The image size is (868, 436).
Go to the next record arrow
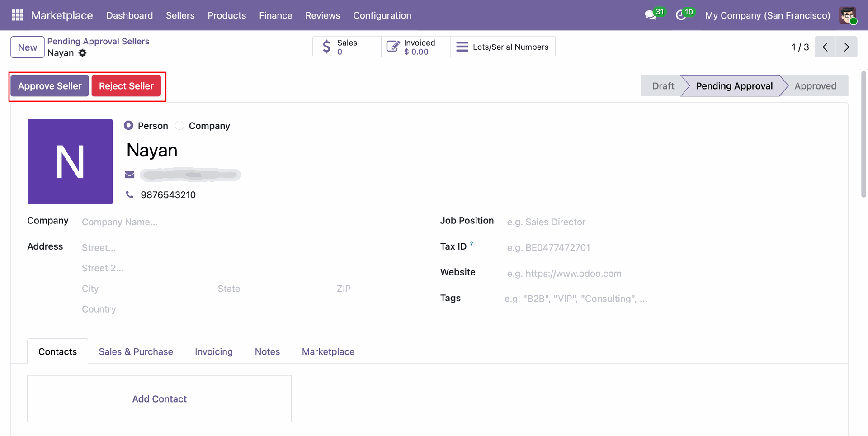[847, 47]
